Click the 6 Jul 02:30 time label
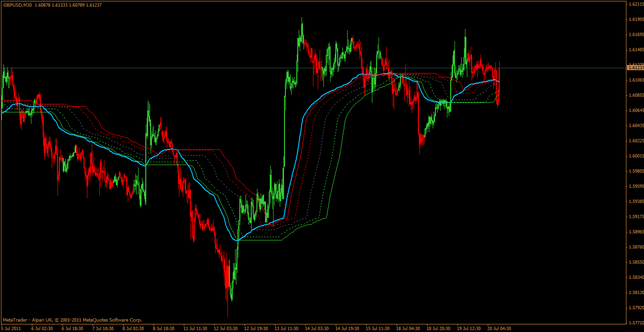 coord(42,328)
